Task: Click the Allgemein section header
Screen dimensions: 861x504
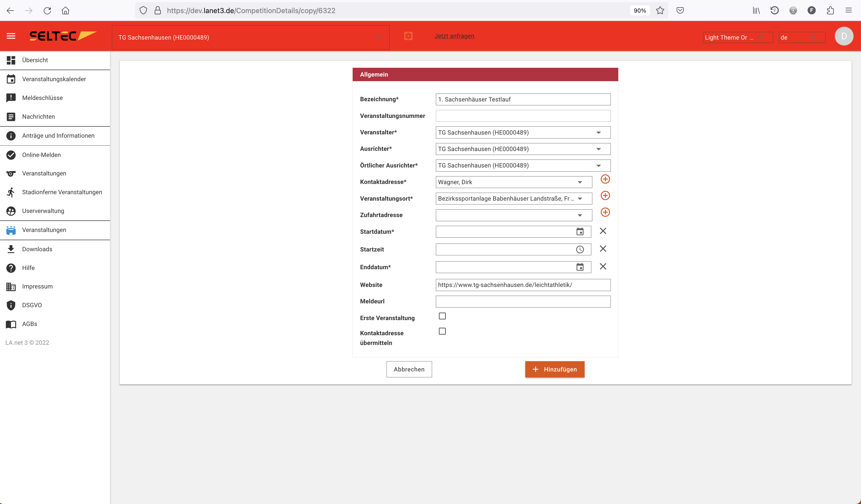Action: pos(485,74)
